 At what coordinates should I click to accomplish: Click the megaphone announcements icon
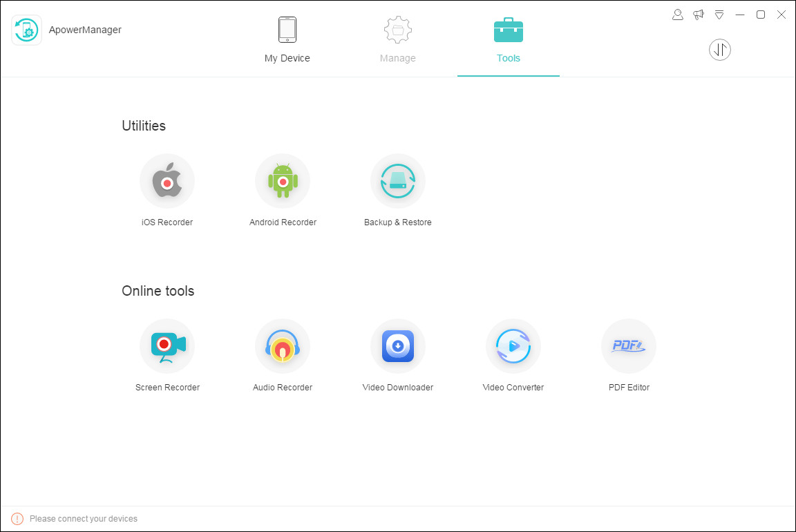[699, 15]
